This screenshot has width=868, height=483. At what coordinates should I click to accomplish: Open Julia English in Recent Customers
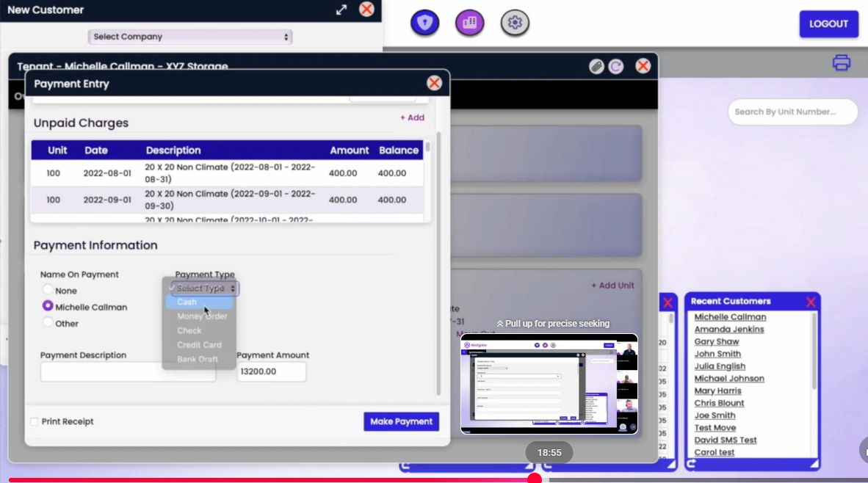[x=720, y=366]
